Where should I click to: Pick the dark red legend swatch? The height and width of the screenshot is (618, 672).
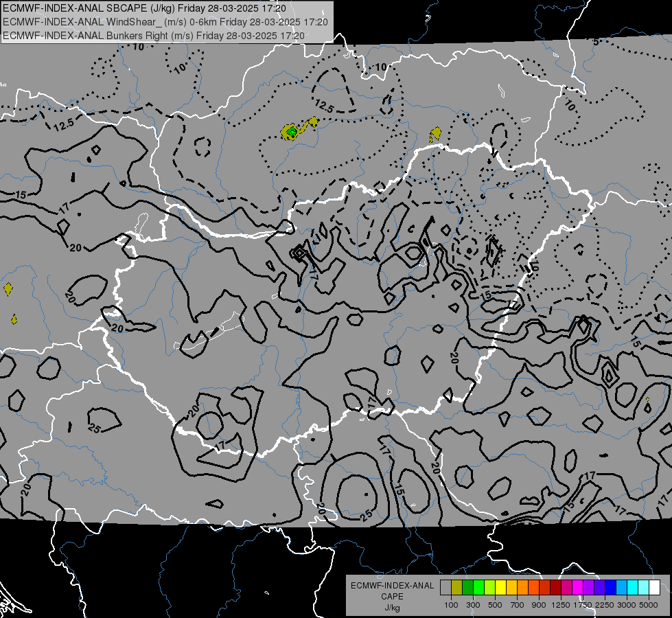[555, 588]
